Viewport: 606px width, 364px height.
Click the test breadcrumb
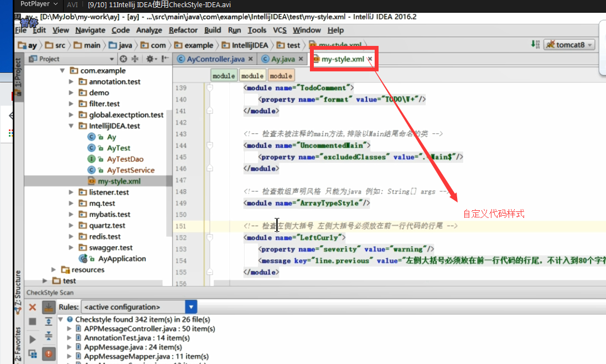[289, 45]
